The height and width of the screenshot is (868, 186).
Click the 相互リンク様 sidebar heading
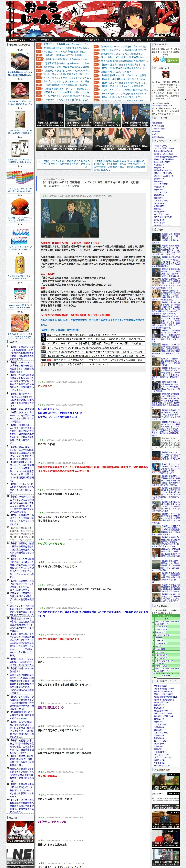point(160,118)
